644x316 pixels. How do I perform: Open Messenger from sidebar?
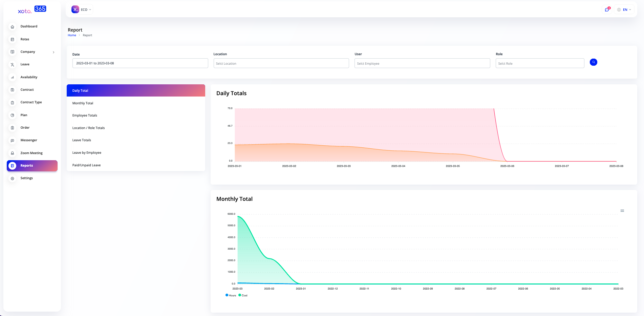click(x=29, y=140)
